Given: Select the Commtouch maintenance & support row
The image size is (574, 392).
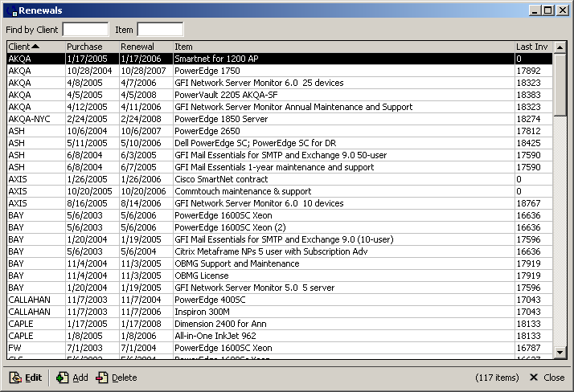Looking at the screenshot, I should pos(242,191).
